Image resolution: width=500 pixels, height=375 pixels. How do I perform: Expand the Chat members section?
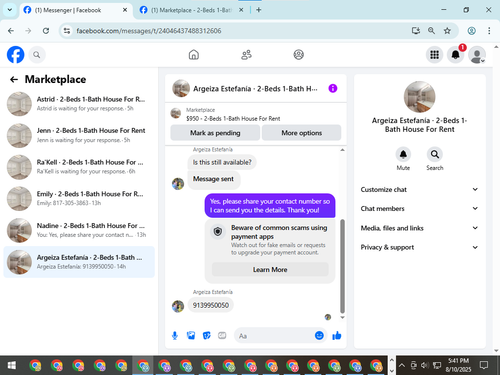tap(419, 209)
